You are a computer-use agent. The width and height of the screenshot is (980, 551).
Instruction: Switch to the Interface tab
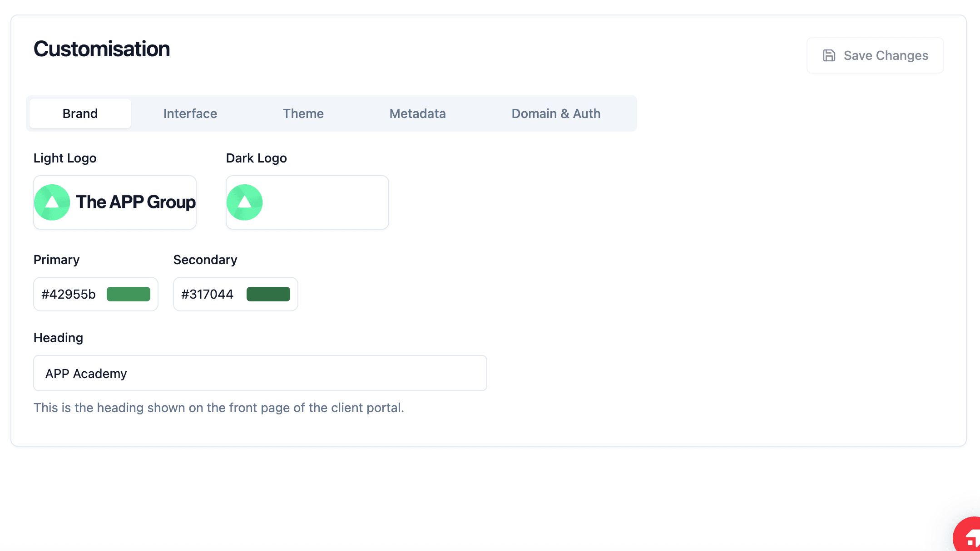coord(190,113)
